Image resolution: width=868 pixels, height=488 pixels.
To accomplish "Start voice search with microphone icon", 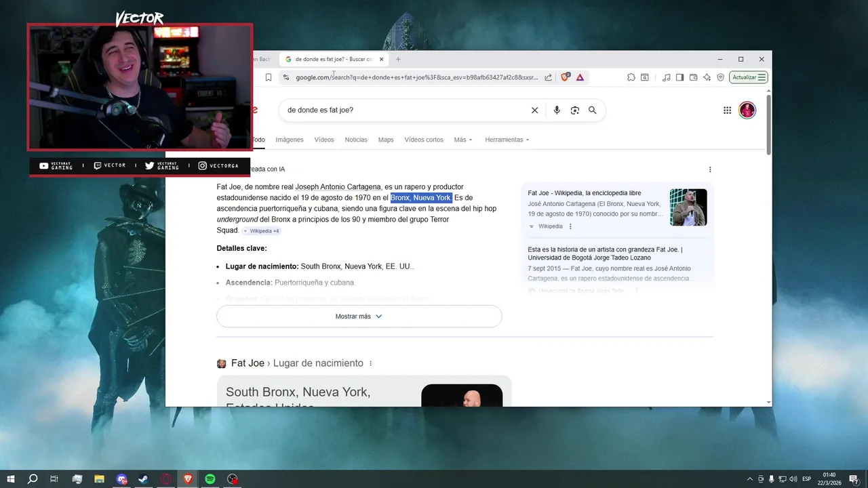I will (x=557, y=110).
